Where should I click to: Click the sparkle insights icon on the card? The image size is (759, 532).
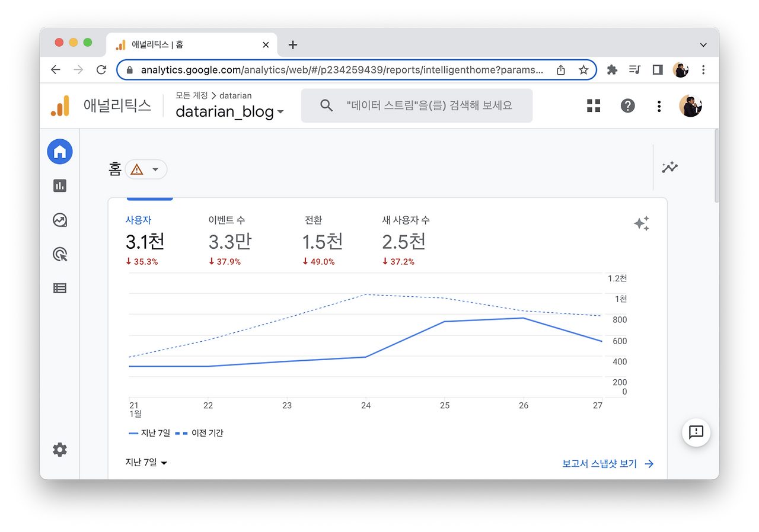coord(642,223)
